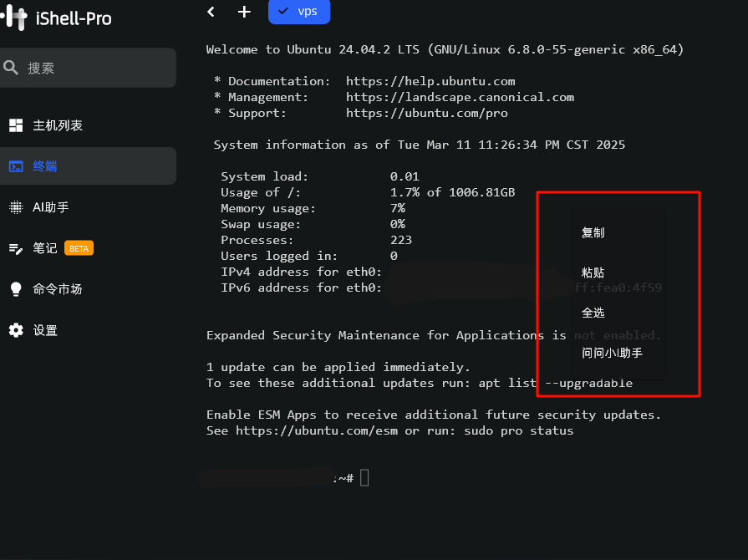Image resolution: width=748 pixels, height=560 pixels.
Task: Click the 命令市场 lightbulb icon
Action: pos(16,289)
